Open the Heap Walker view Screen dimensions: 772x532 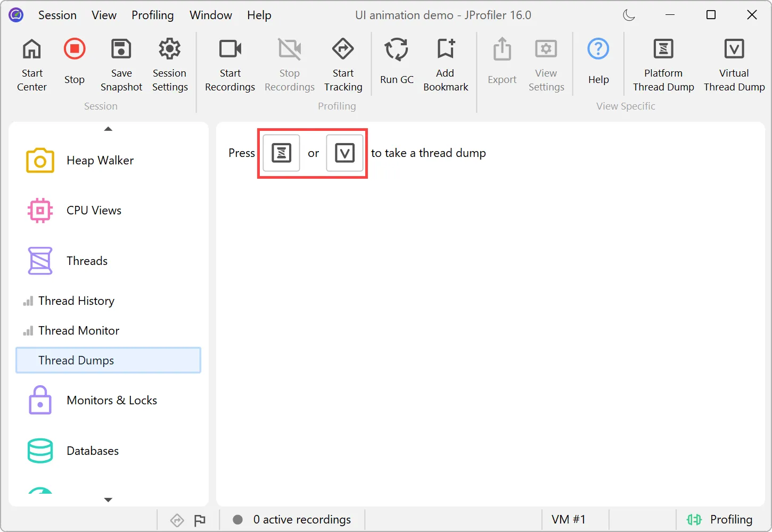click(100, 160)
